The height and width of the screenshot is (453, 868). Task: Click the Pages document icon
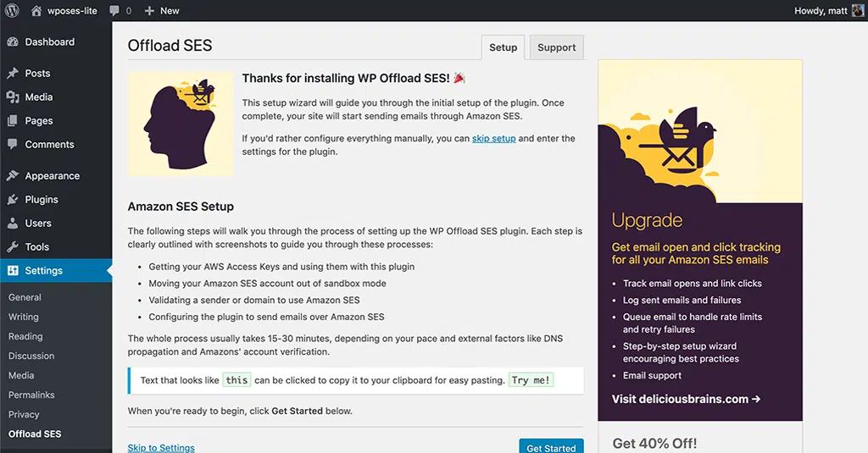(x=13, y=120)
